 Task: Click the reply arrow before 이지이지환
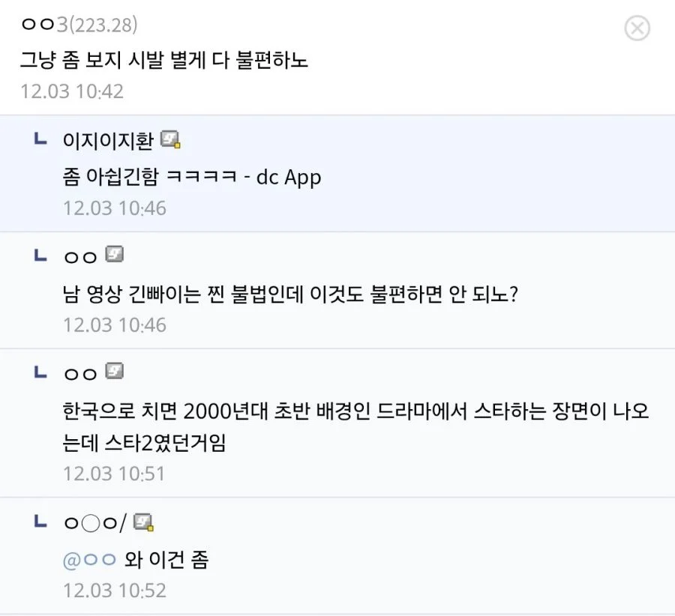coord(40,139)
